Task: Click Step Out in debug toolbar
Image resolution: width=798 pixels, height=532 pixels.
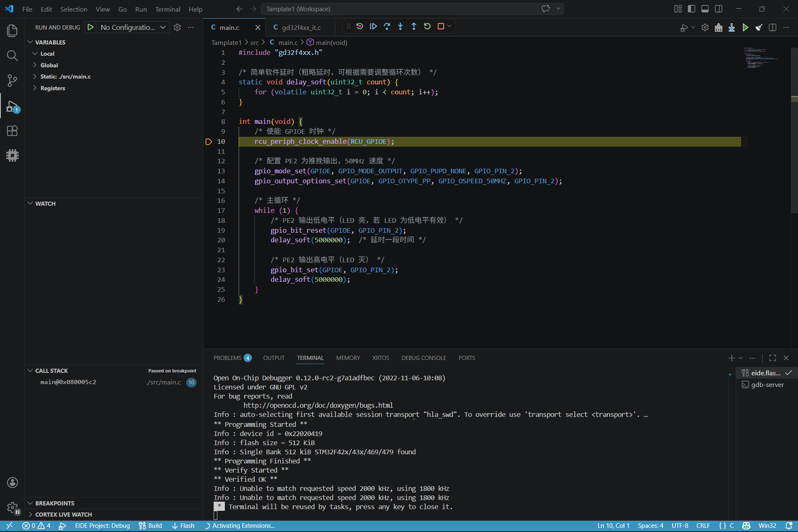Action: pyautogui.click(x=414, y=26)
